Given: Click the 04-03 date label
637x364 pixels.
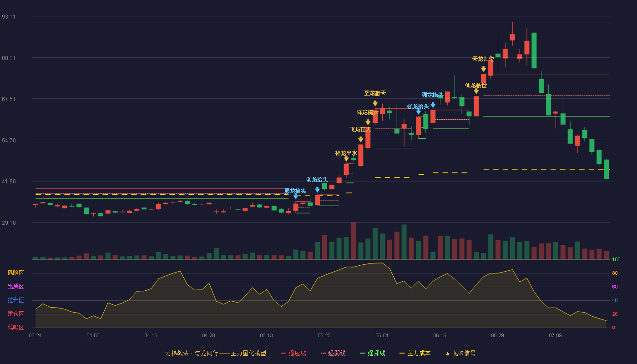Looking at the screenshot, I should click(93, 335).
